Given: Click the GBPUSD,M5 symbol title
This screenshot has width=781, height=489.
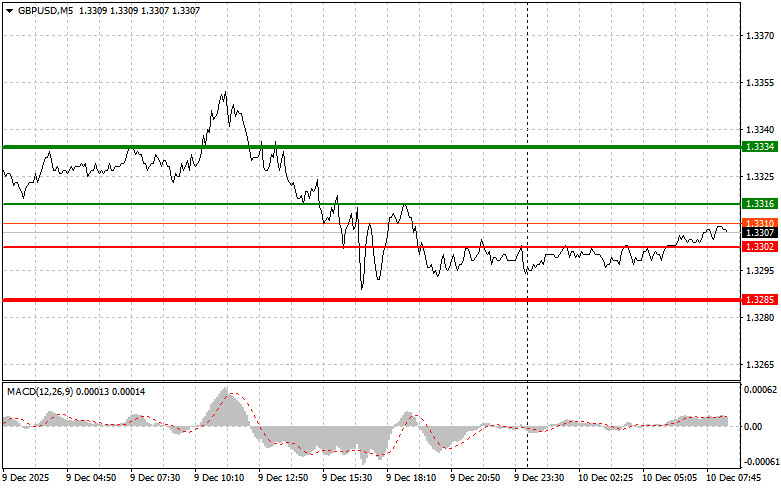Looking at the screenshot, I should [45, 10].
